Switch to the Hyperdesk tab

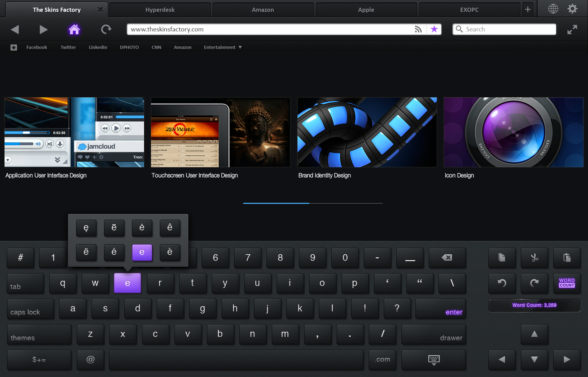[160, 10]
